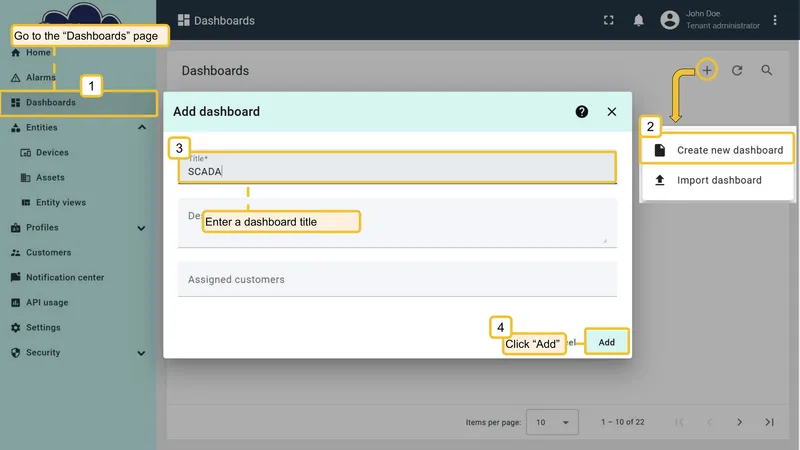
Task: Click the Assigned customers field
Action: (x=397, y=279)
